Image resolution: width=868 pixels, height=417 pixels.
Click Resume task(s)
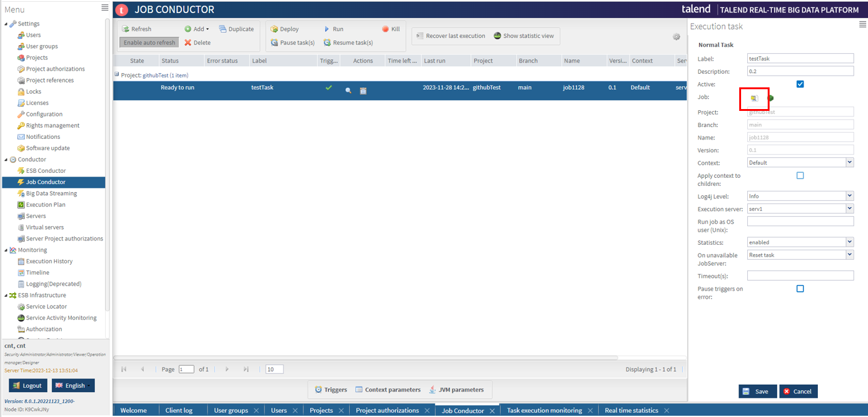348,43
